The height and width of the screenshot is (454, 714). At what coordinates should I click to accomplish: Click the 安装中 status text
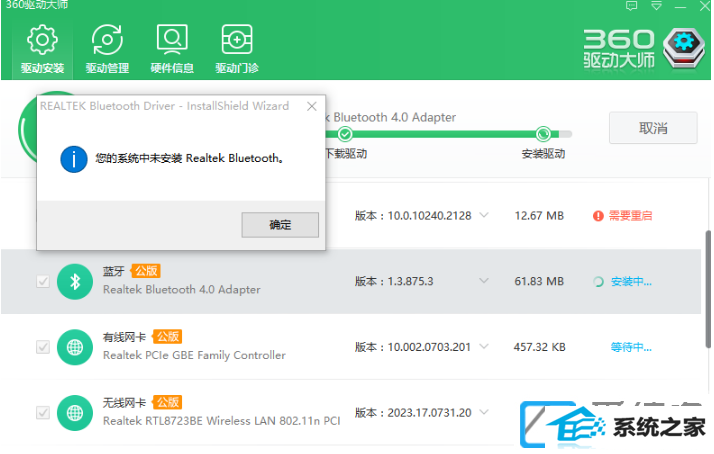(x=631, y=281)
